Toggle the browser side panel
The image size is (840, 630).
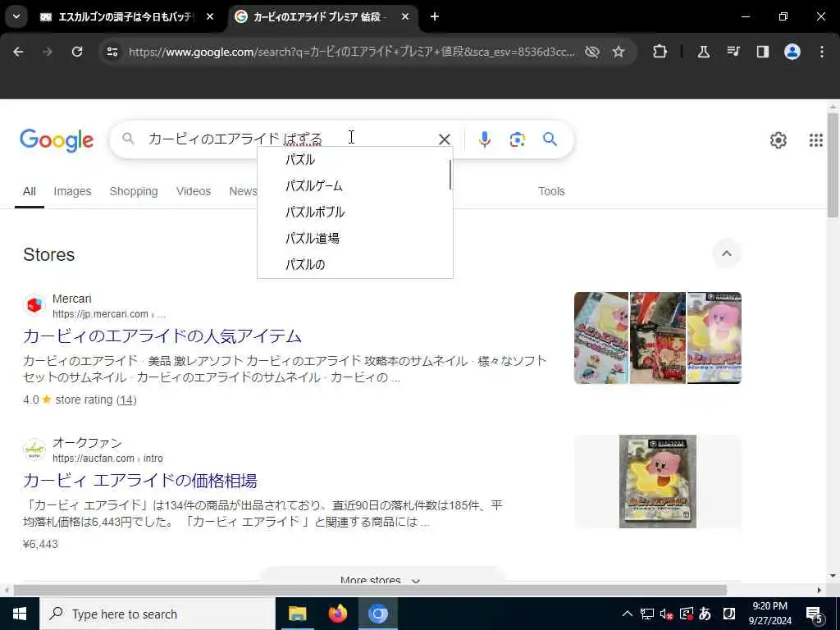point(763,52)
